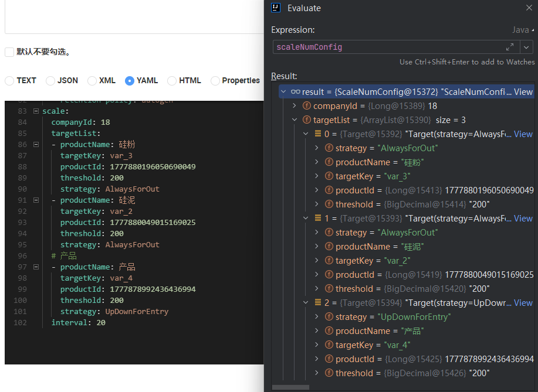This screenshot has width=538, height=392.
Task: Expand the productName "硅粉" node
Action: coord(317,162)
